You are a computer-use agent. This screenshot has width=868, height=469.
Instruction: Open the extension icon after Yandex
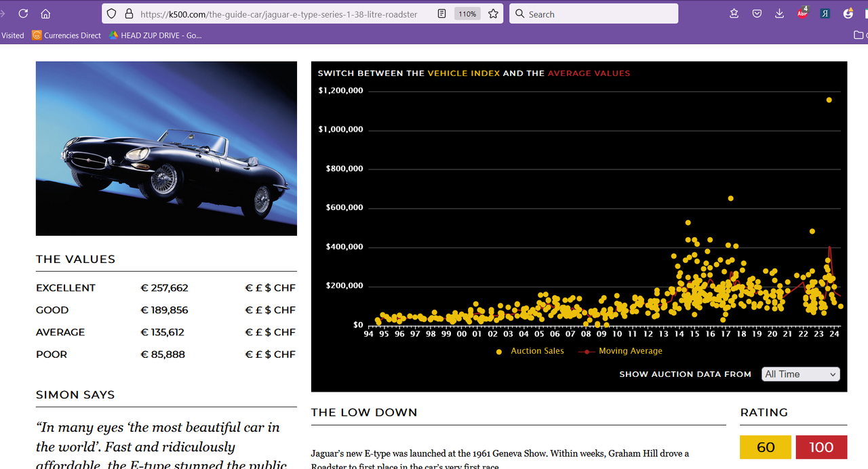click(x=848, y=14)
